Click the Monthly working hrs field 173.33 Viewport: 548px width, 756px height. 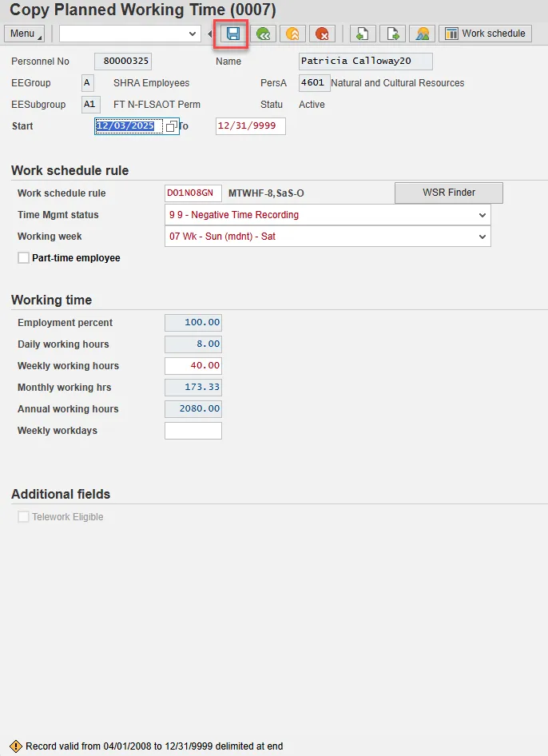[193, 387]
